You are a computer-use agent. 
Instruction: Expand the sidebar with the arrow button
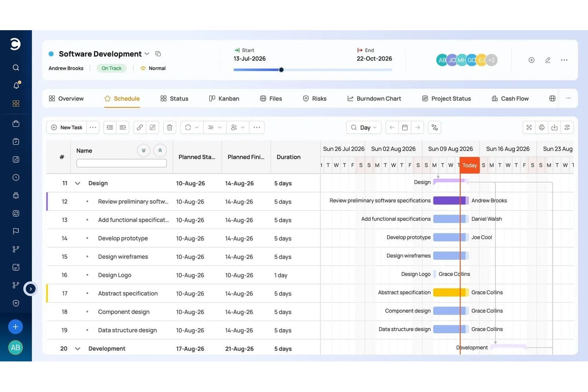click(x=31, y=289)
